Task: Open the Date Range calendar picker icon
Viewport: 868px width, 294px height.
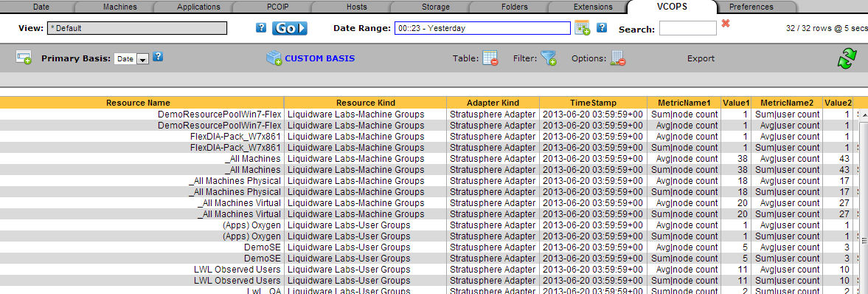Action: [x=583, y=28]
